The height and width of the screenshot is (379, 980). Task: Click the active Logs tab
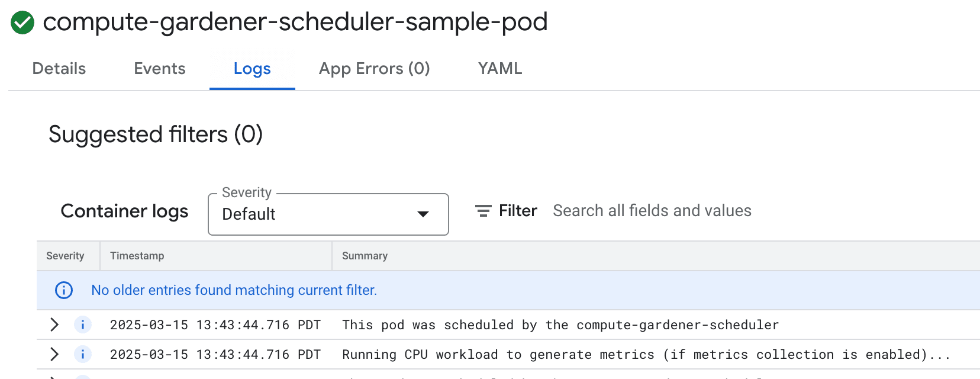pos(252,69)
